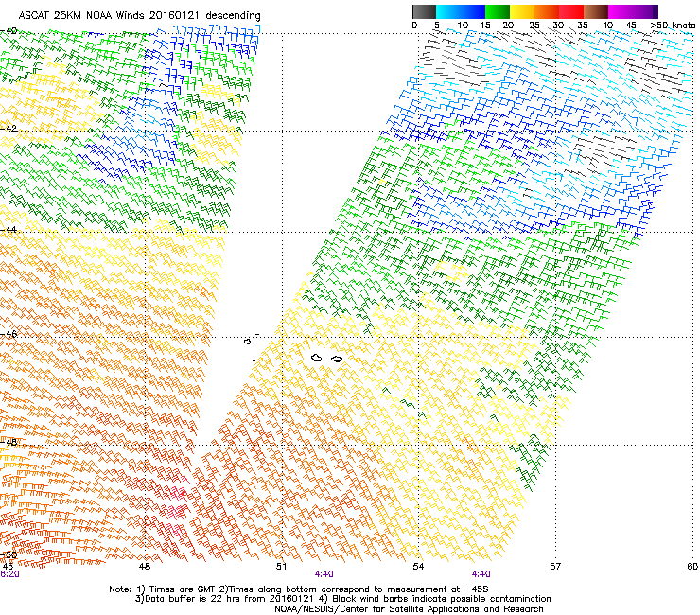The height and width of the screenshot is (615, 700).
Task: Click the '60' longitude axis label
Action: [x=692, y=566]
